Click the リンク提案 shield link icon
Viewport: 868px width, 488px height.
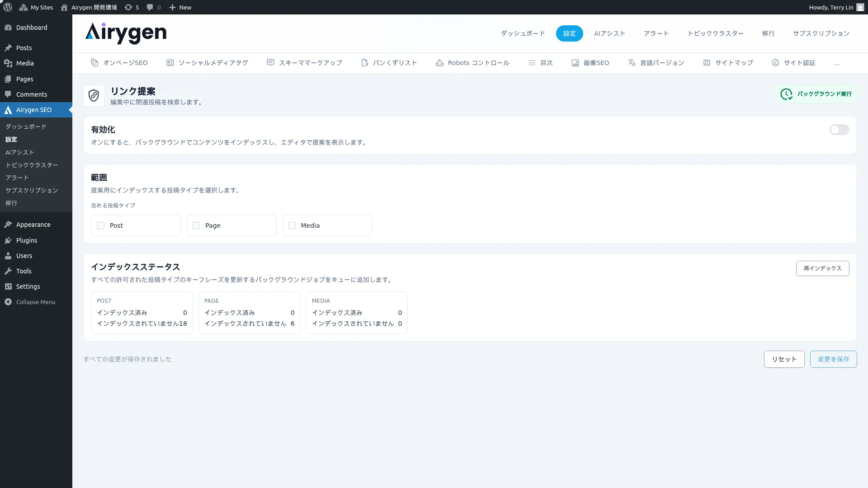click(94, 96)
